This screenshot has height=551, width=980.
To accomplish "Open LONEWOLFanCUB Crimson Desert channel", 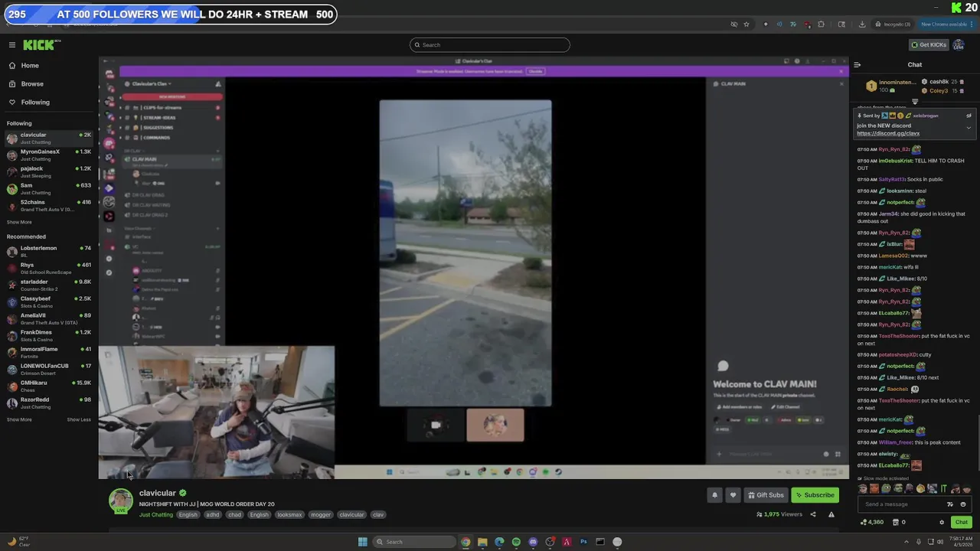I will pos(49,370).
